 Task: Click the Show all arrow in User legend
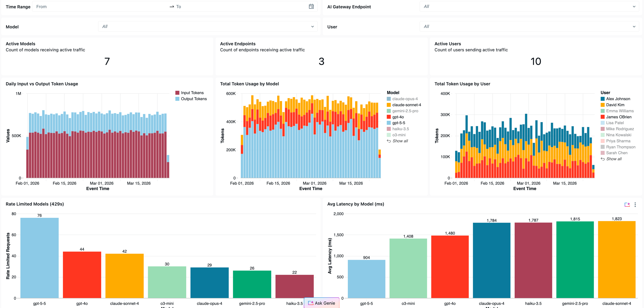click(x=603, y=159)
